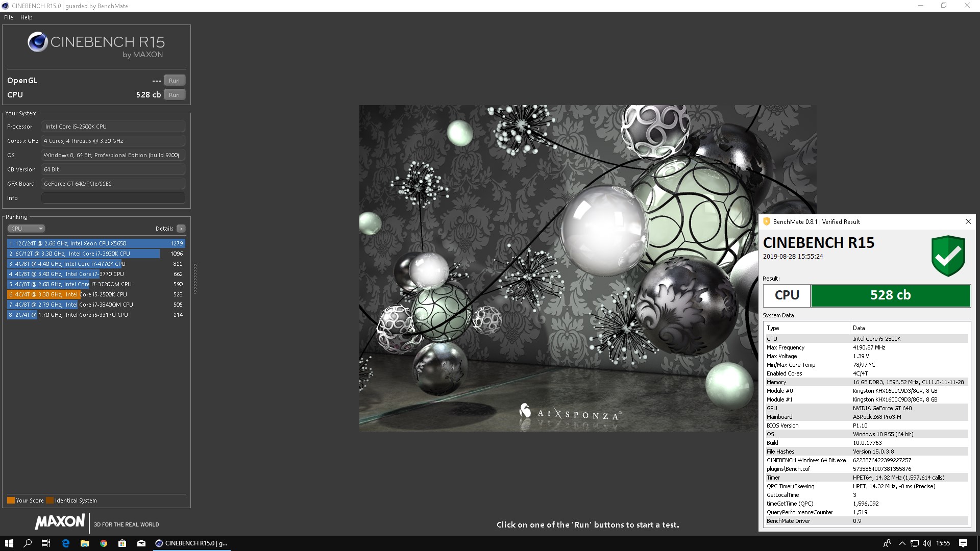Click the GFX Board GeForce GT 640 field
This screenshot has height=551, width=980.
click(x=113, y=184)
